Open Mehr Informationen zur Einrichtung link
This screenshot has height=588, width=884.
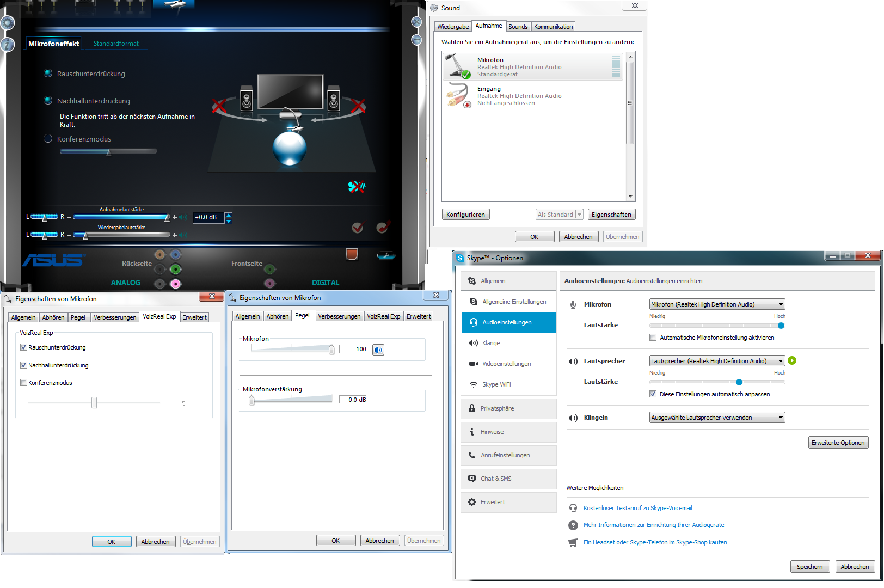(x=654, y=525)
